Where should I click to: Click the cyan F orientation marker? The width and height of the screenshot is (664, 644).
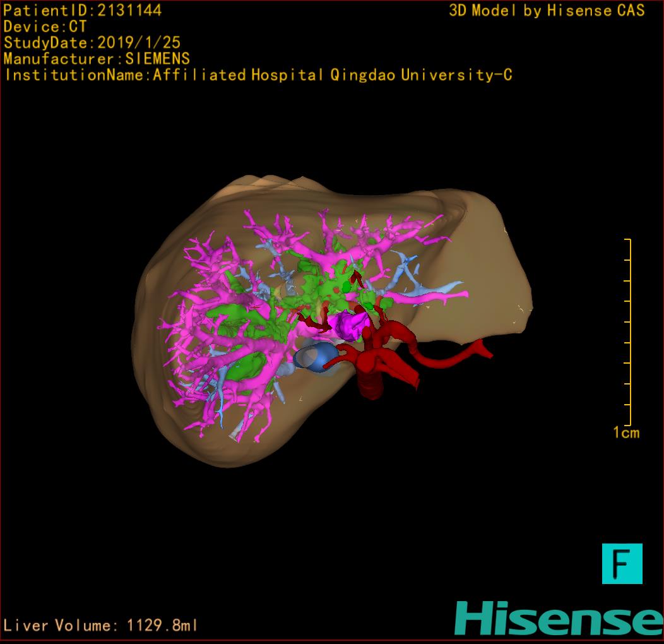tap(622, 563)
